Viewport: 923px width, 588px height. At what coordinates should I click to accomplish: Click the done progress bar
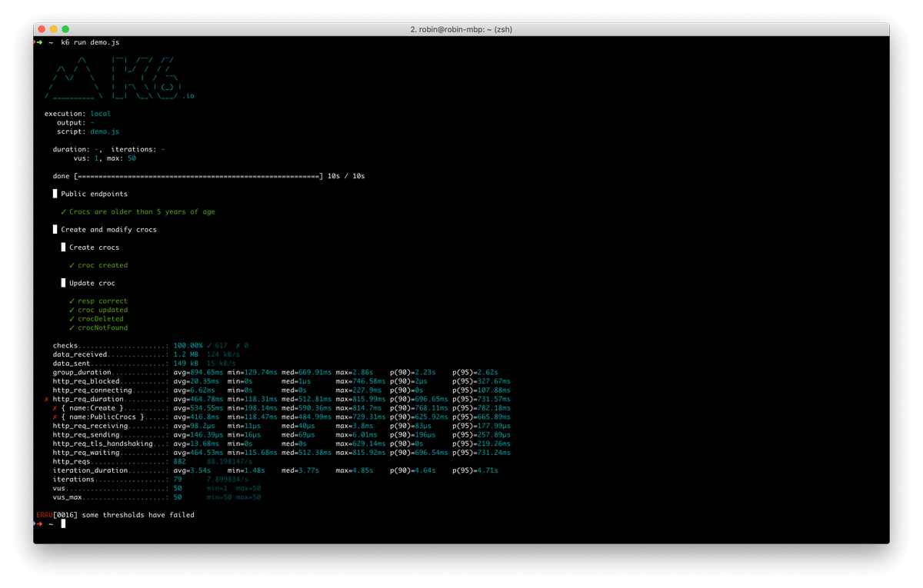click(x=198, y=176)
